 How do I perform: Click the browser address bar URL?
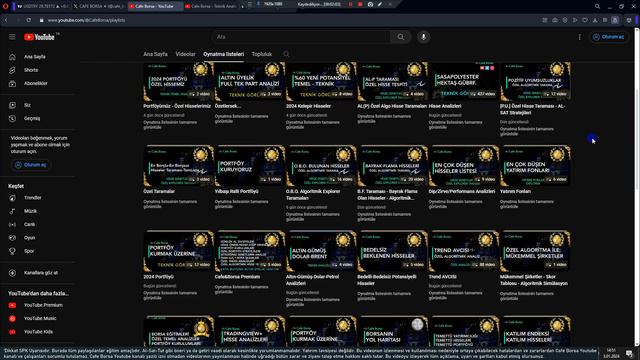point(86,20)
